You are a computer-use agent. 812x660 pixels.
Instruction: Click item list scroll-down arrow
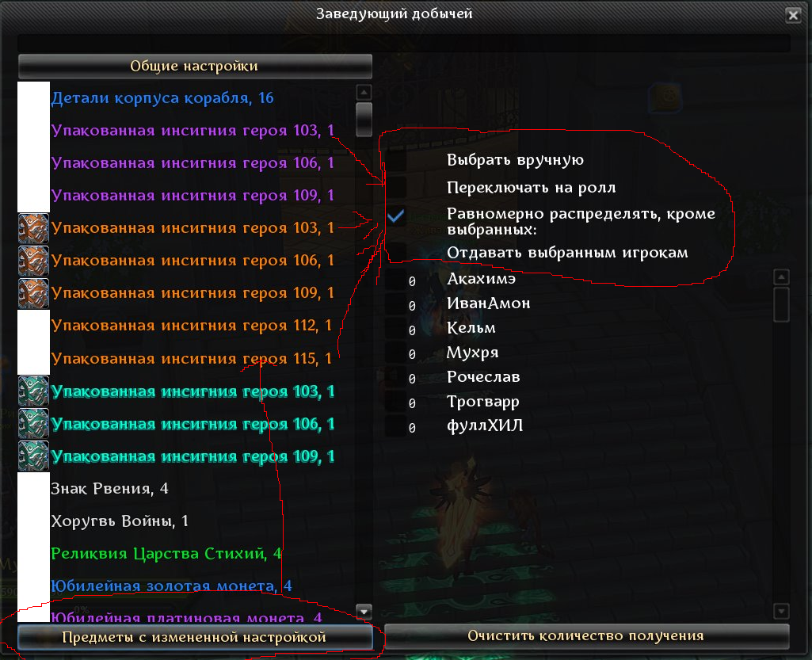[x=364, y=612]
